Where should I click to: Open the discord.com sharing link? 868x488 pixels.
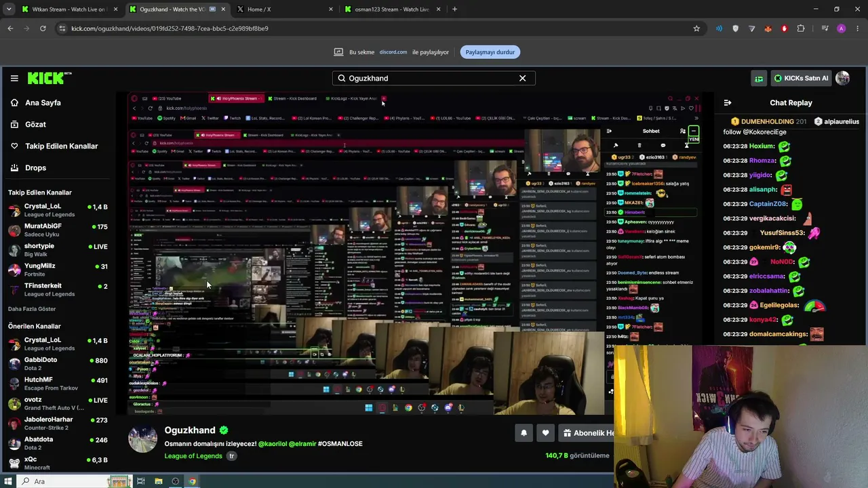click(x=393, y=52)
